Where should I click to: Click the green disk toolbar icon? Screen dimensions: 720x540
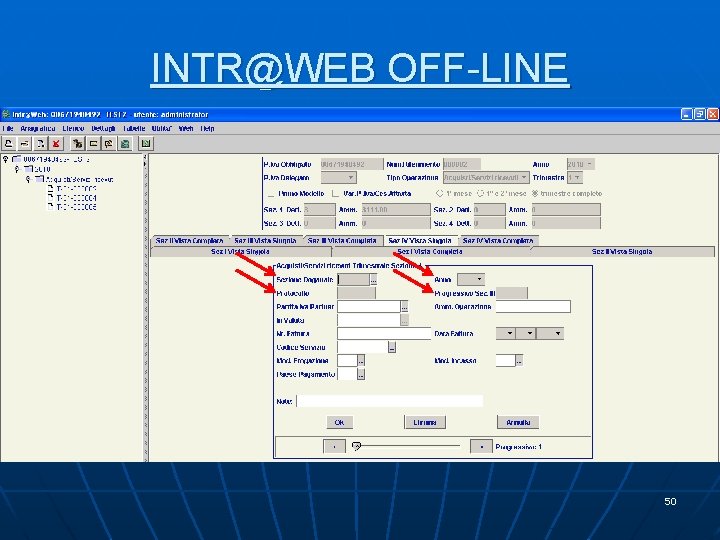pyautogui.click(x=124, y=144)
